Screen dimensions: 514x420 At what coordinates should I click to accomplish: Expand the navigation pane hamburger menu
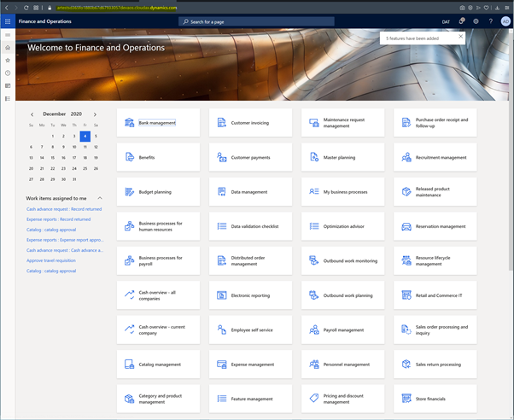coord(8,35)
